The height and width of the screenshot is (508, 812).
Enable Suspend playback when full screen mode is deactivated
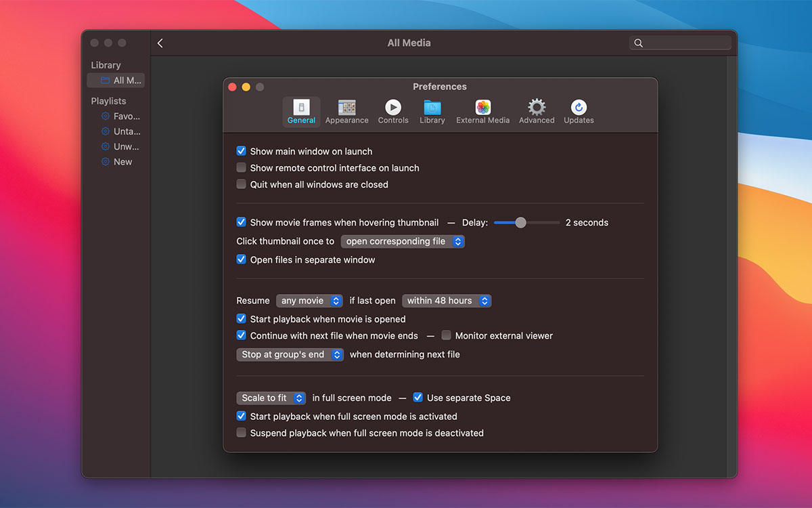click(x=241, y=433)
